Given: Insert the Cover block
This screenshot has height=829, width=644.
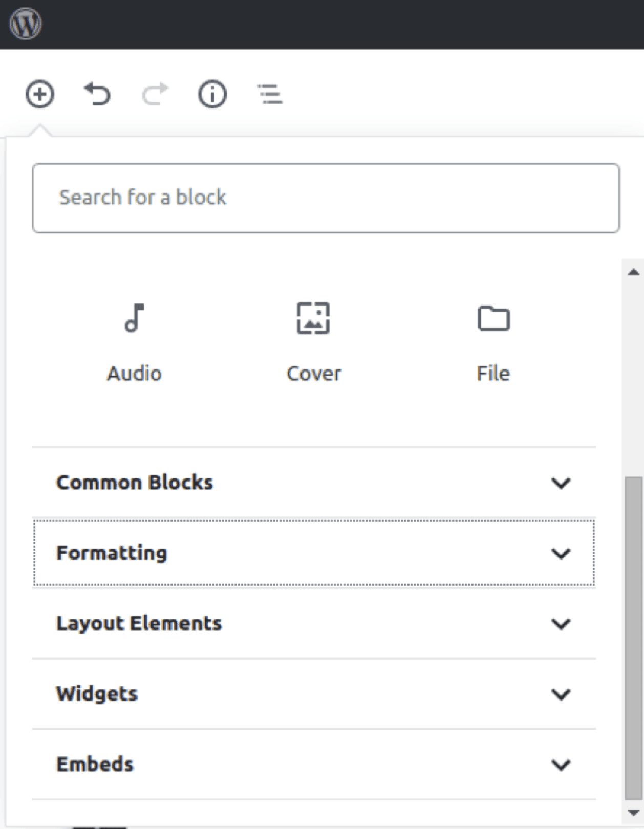Looking at the screenshot, I should click(x=313, y=340).
